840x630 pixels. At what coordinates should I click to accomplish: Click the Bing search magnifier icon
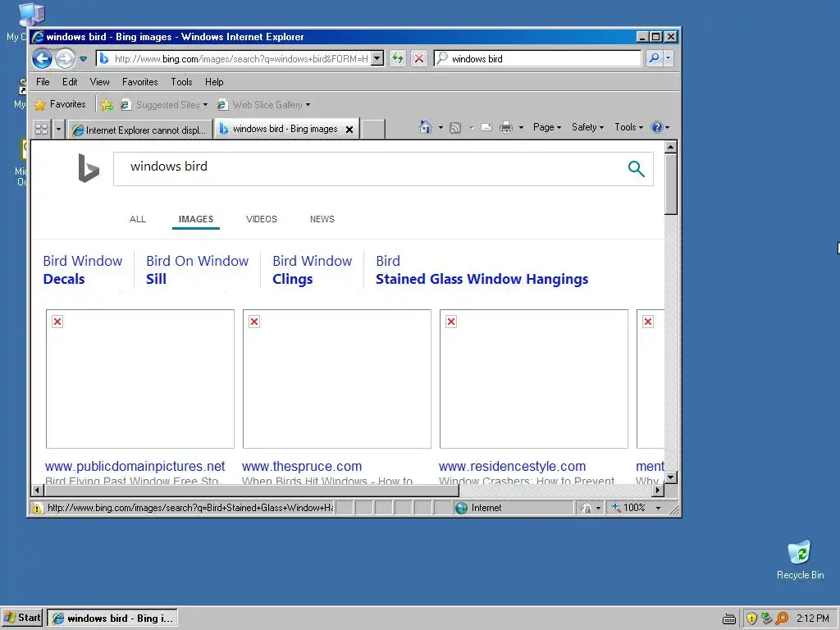(636, 169)
